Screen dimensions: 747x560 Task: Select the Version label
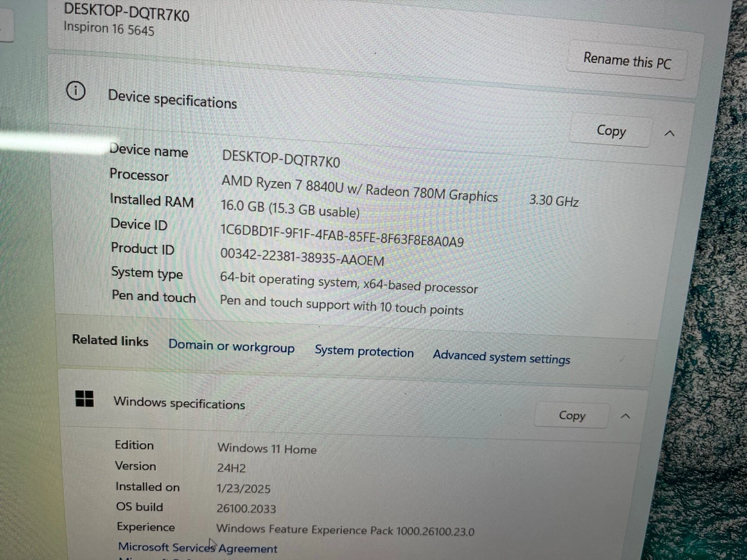coord(135,466)
